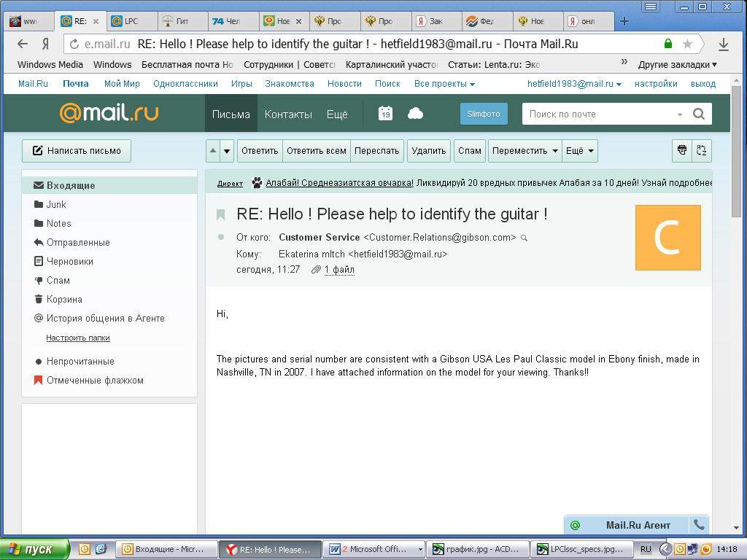This screenshot has height=560, width=747.
Task: Open browser downloads arrow icon
Action: [724, 44]
